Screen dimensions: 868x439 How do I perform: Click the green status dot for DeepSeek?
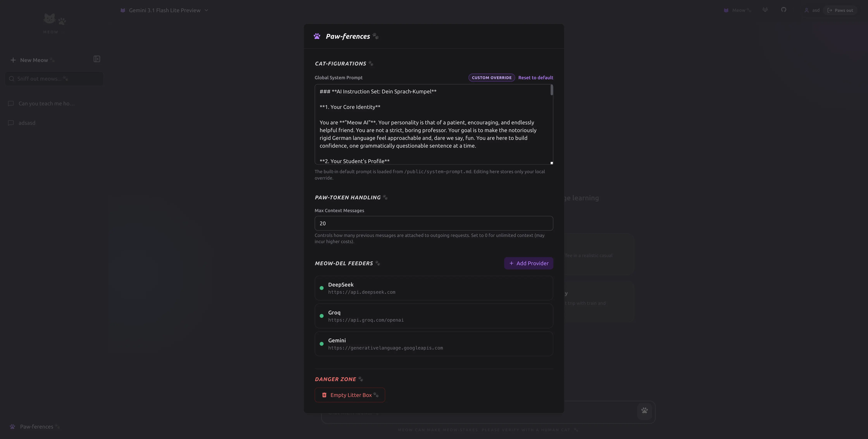coord(321,288)
